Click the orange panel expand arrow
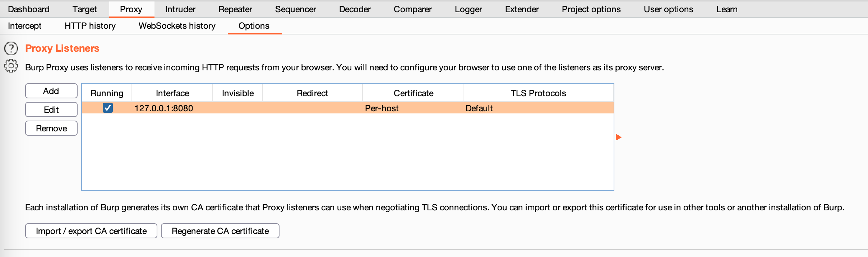Viewport: 868px width, 257px height. [618, 137]
